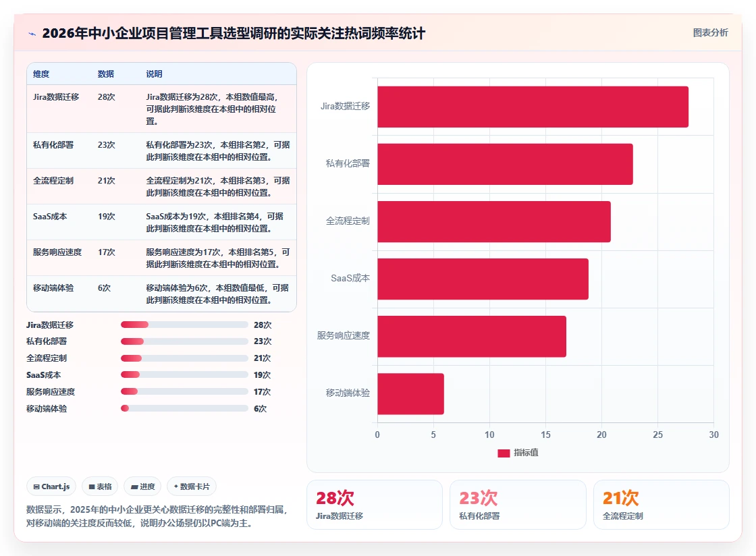756x556 pixels.
Task: Click the 21次 table cell
Action: (x=106, y=181)
